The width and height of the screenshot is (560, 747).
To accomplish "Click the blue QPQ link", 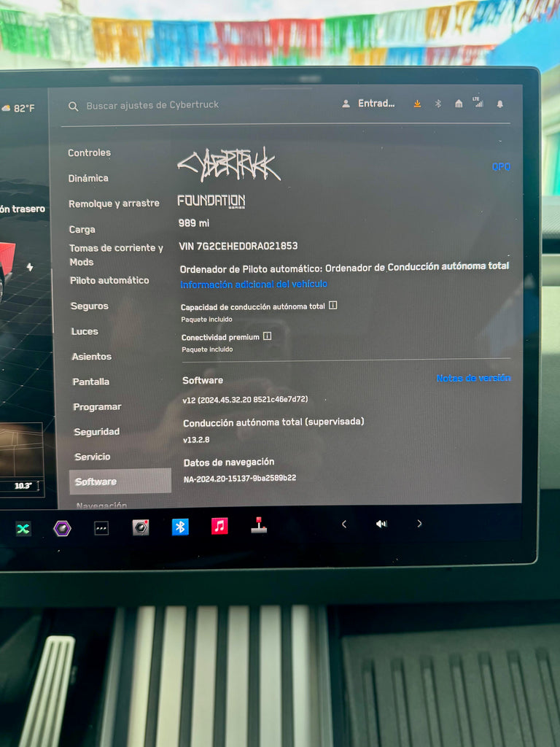I will tap(501, 166).
